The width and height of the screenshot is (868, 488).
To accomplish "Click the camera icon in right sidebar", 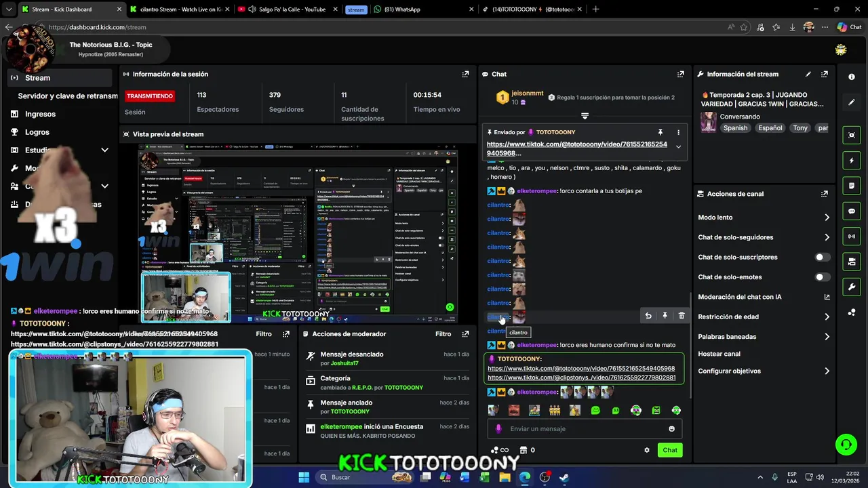I will click(852, 262).
